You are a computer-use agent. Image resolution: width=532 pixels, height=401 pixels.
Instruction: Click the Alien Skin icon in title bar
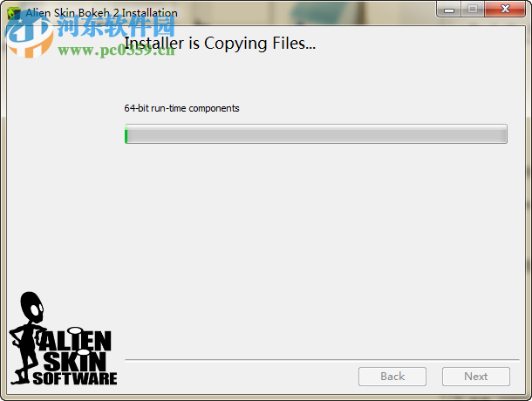14,14
